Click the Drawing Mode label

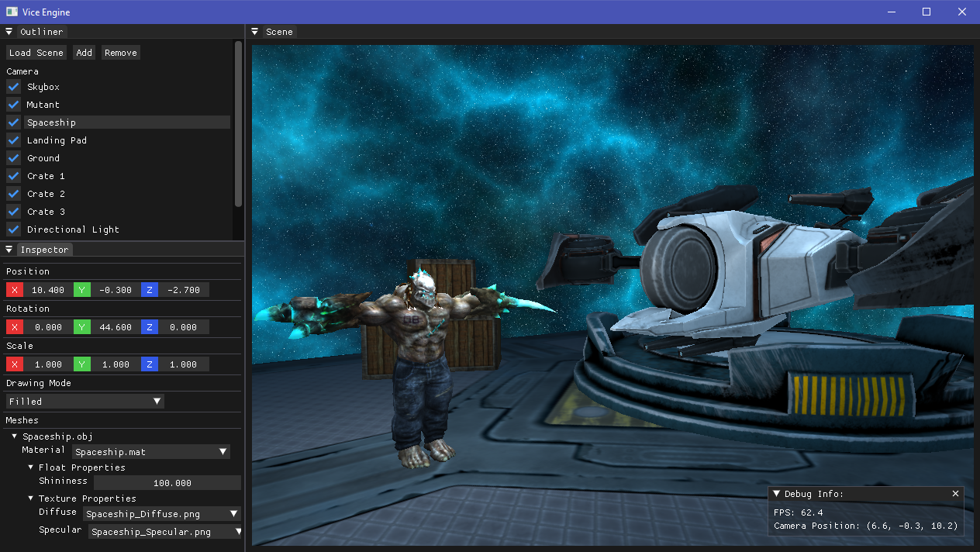coord(39,383)
